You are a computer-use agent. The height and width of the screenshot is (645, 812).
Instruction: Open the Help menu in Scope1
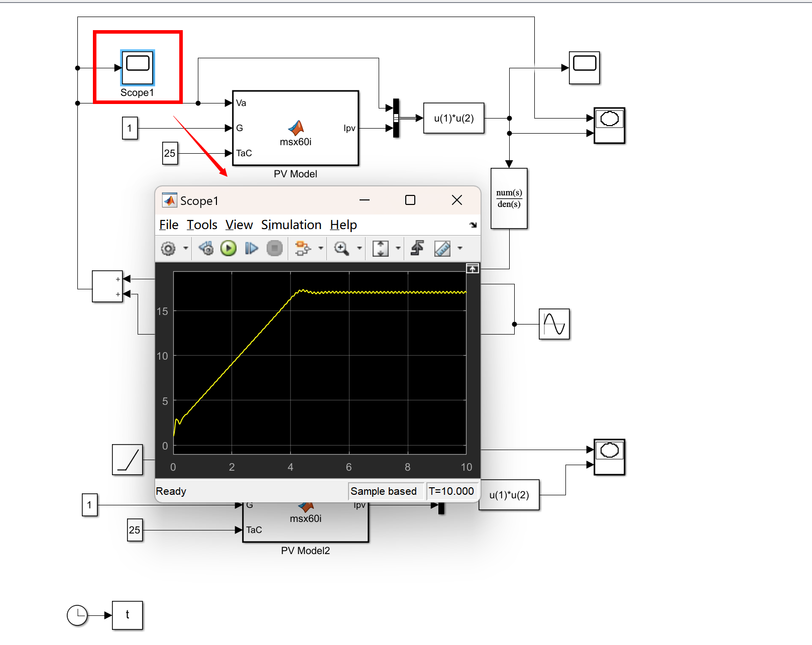pos(343,225)
